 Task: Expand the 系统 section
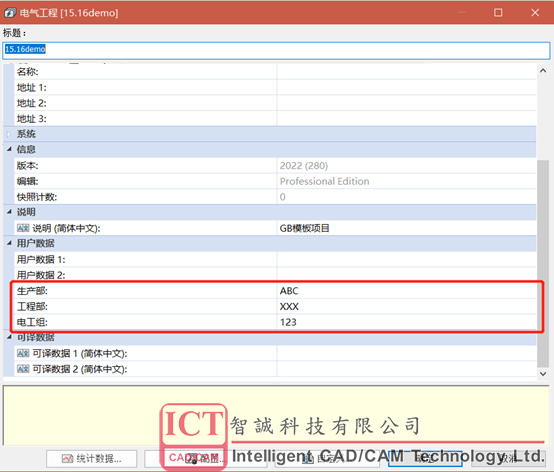coord(9,134)
